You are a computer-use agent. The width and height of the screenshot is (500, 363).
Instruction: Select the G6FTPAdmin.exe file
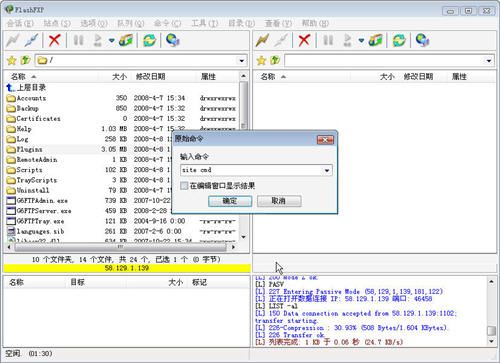click(37, 201)
